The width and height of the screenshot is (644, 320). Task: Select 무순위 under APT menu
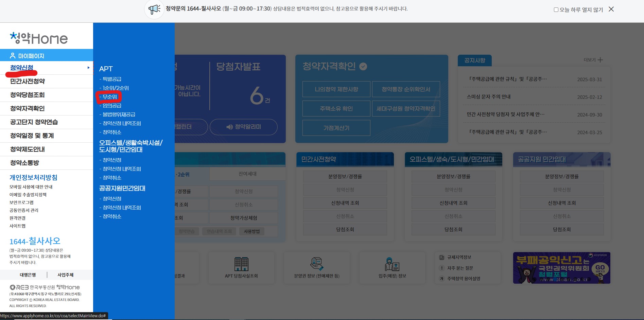[x=109, y=97]
